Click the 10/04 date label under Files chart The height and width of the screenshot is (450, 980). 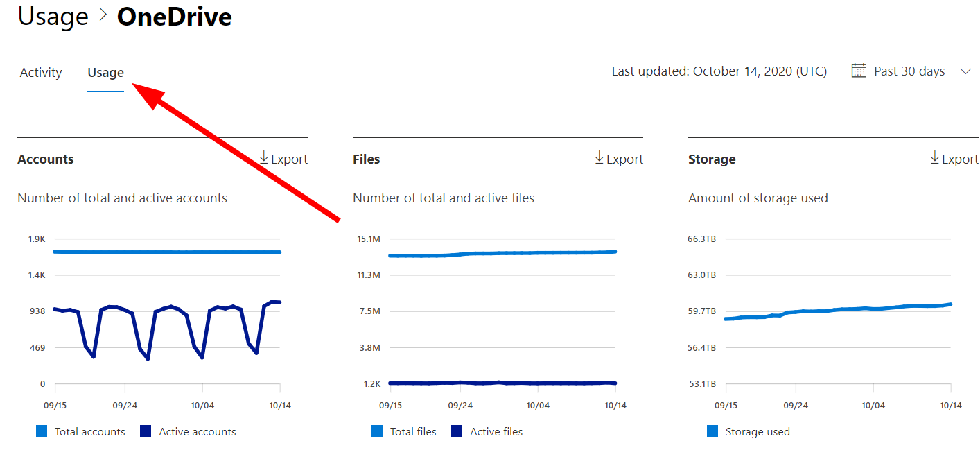click(538, 406)
